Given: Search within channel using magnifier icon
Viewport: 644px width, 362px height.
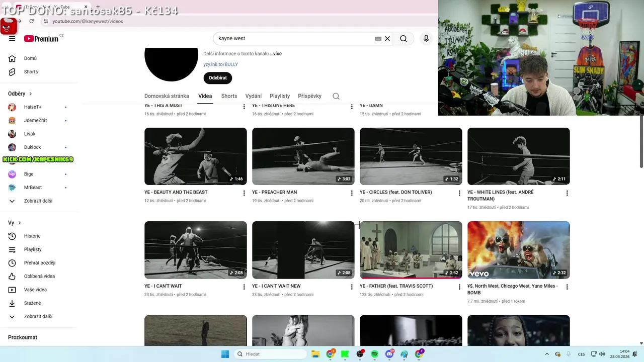Looking at the screenshot, I should tap(336, 96).
